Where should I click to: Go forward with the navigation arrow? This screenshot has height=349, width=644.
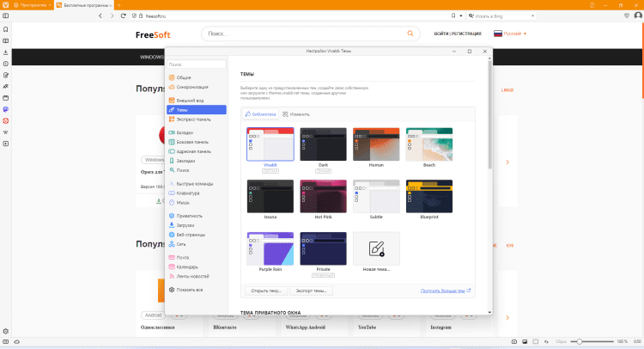pos(112,16)
